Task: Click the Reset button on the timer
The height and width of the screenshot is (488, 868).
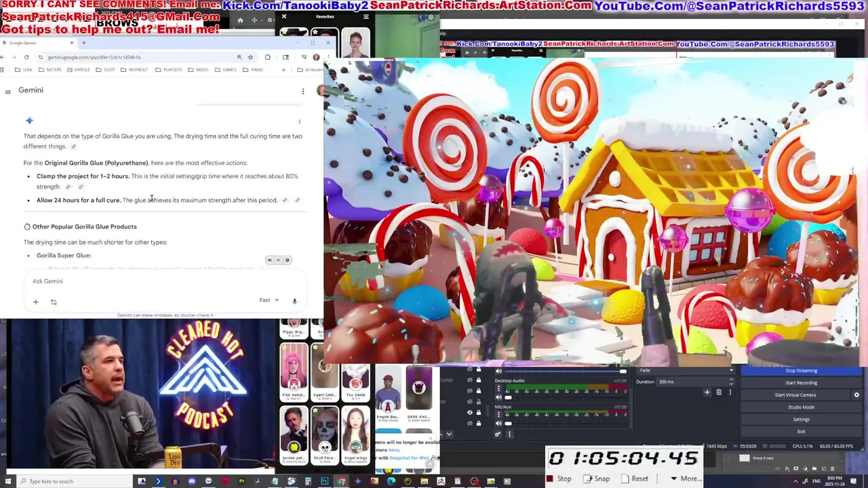Action: click(x=635, y=479)
